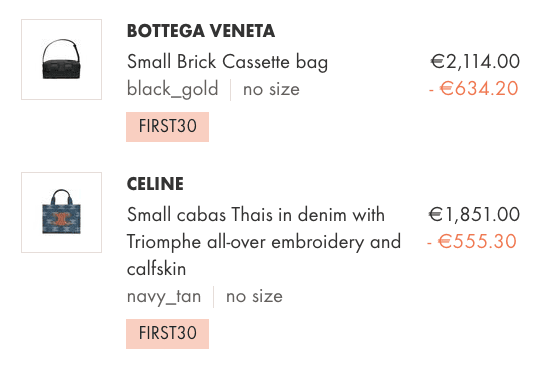Open the Bottega Veneta bag thumbnail
The image size is (537, 369).
62,59
